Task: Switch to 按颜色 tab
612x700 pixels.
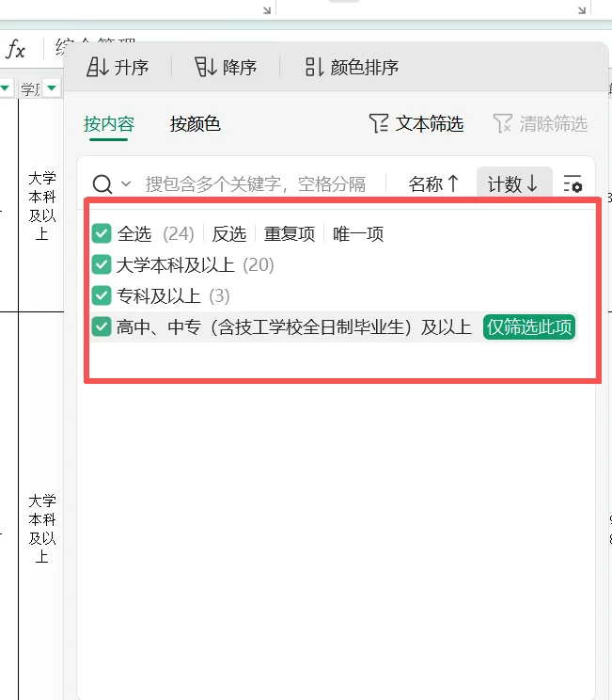Action: pyautogui.click(x=195, y=124)
